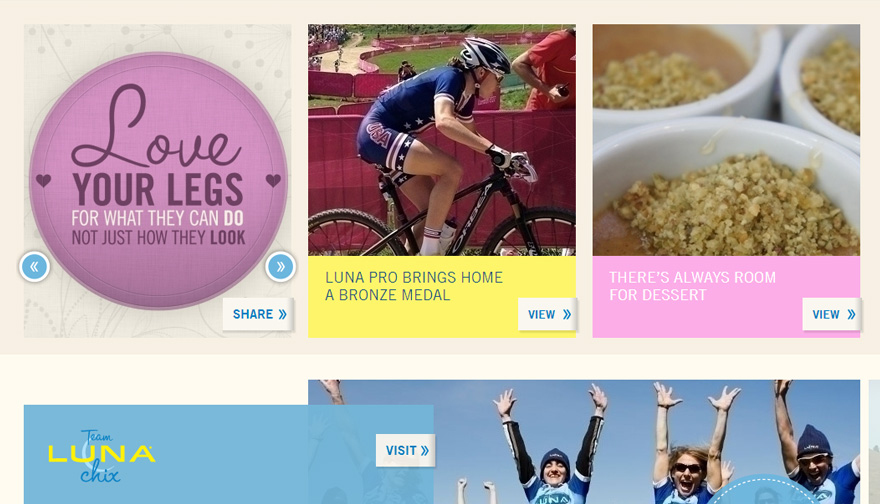
Task: Click VIEW on the bronze medal article
Action: [548, 314]
